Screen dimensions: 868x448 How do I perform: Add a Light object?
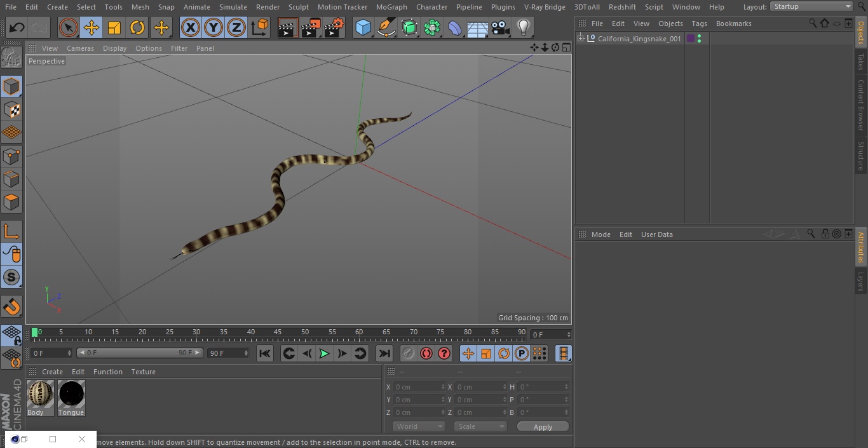[x=523, y=27]
